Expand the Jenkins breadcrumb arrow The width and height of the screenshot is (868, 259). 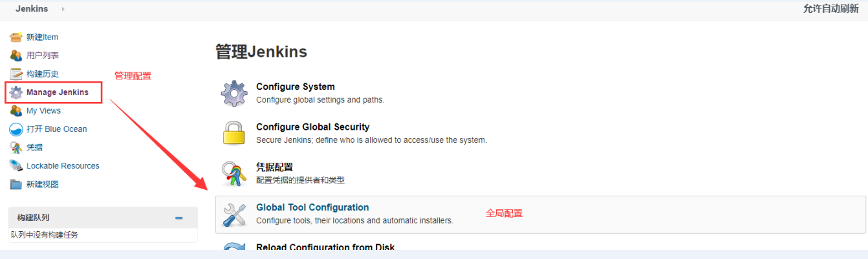pyautogui.click(x=63, y=9)
